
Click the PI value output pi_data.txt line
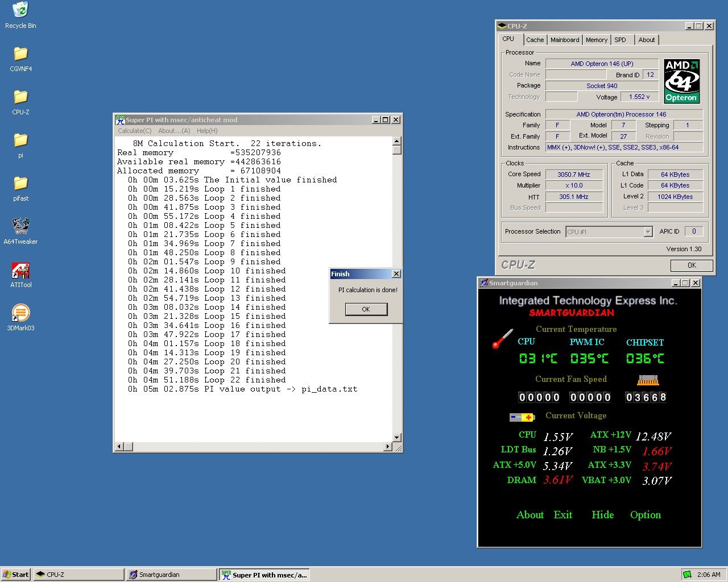(x=242, y=389)
